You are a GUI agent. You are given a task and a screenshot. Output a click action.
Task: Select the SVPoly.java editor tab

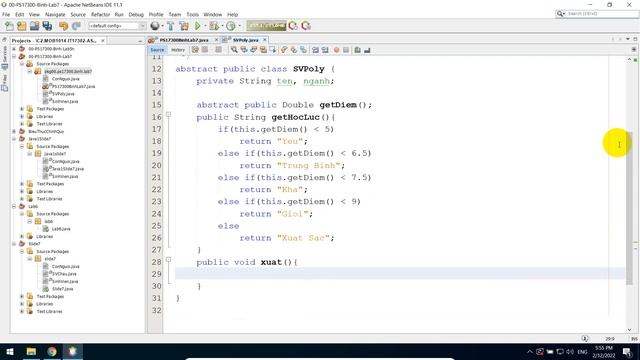click(x=246, y=40)
